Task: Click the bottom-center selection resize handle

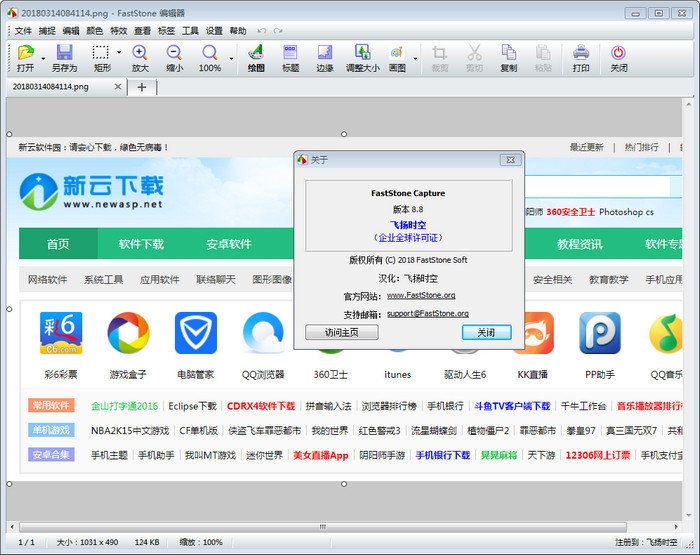Action: 344,484
